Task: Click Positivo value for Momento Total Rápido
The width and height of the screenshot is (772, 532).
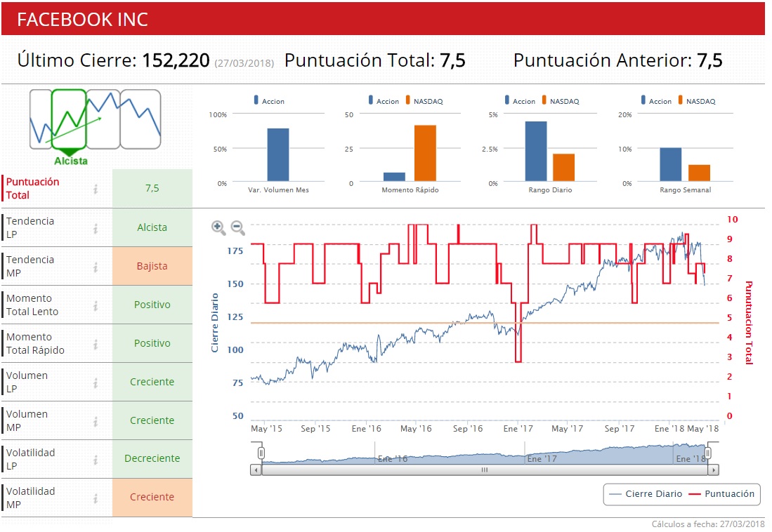Action: [152, 343]
